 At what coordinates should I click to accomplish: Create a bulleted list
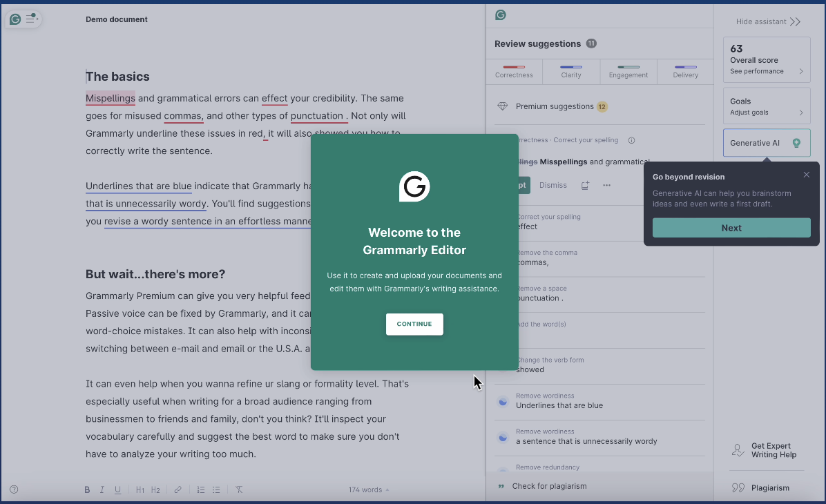click(x=216, y=490)
